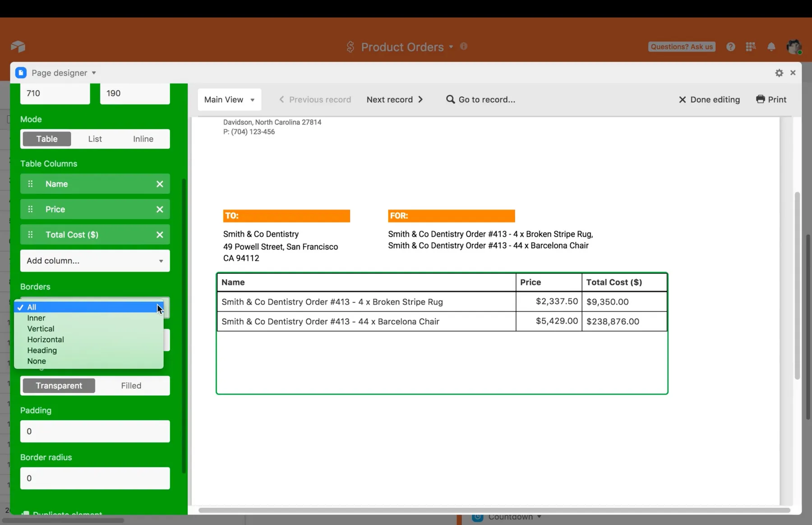Click Done editing button
Screen dimensions: 812x525
click(x=709, y=100)
